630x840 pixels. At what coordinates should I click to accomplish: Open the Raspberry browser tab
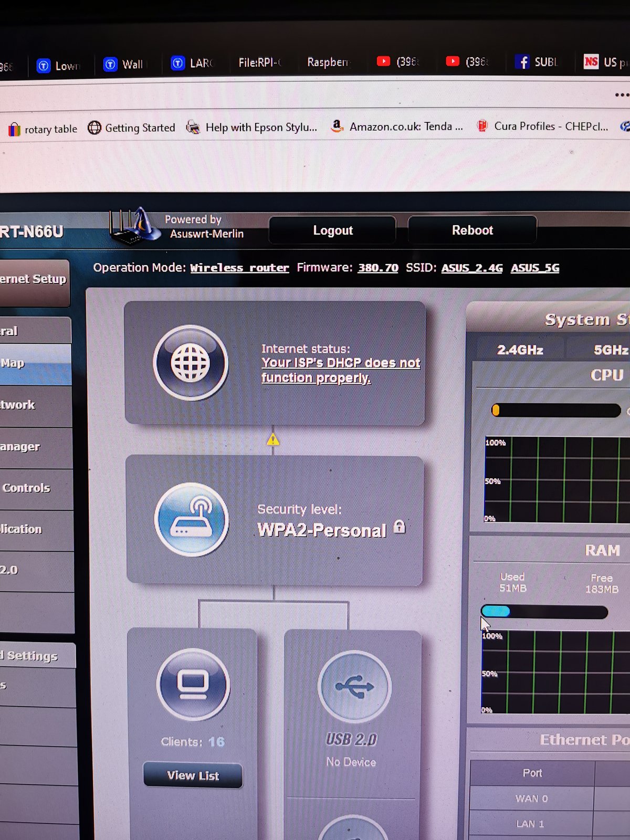pos(328,62)
